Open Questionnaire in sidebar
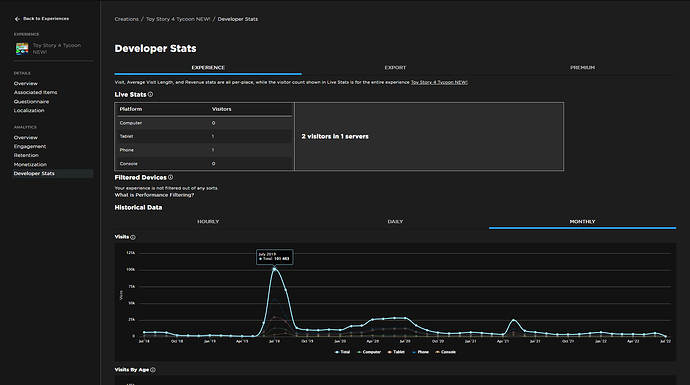The height and width of the screenshot is (385, 690). [x=31, y=102]
